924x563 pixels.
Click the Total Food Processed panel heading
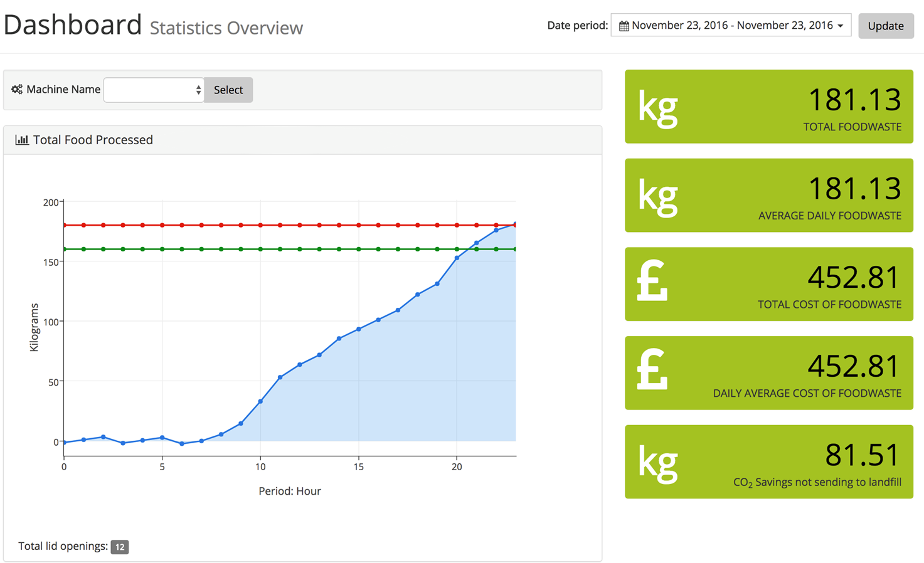93,140
